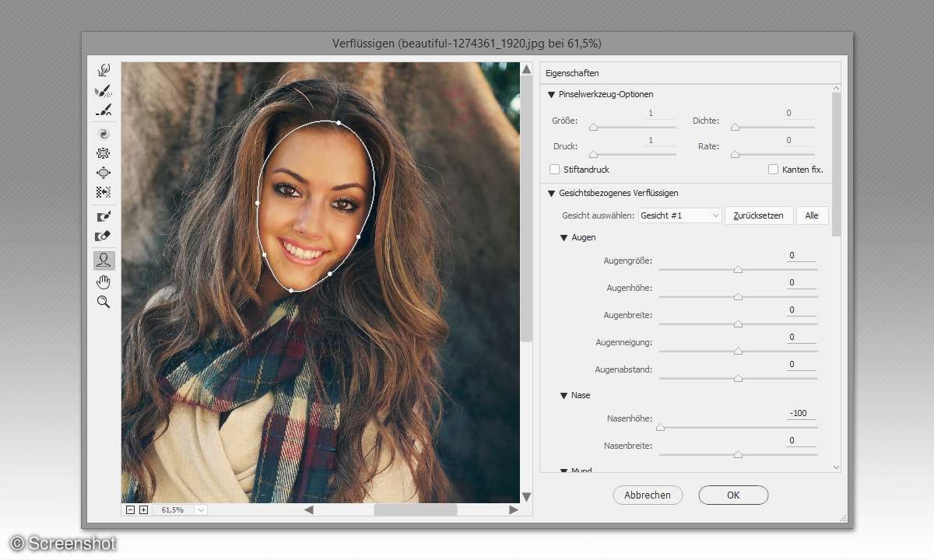This screenshot has width=934, height=560.
Task: Select the Freeze Mask tool
Action: pyautogui.click(x=103, y=216)
